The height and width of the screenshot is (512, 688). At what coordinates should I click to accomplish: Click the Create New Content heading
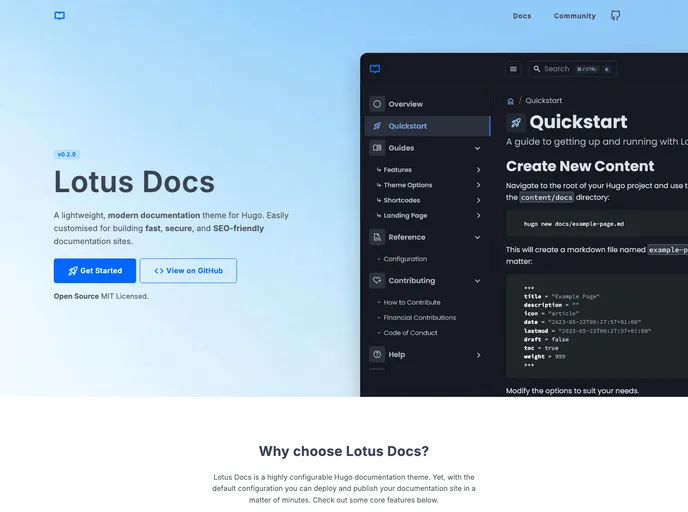580,166
